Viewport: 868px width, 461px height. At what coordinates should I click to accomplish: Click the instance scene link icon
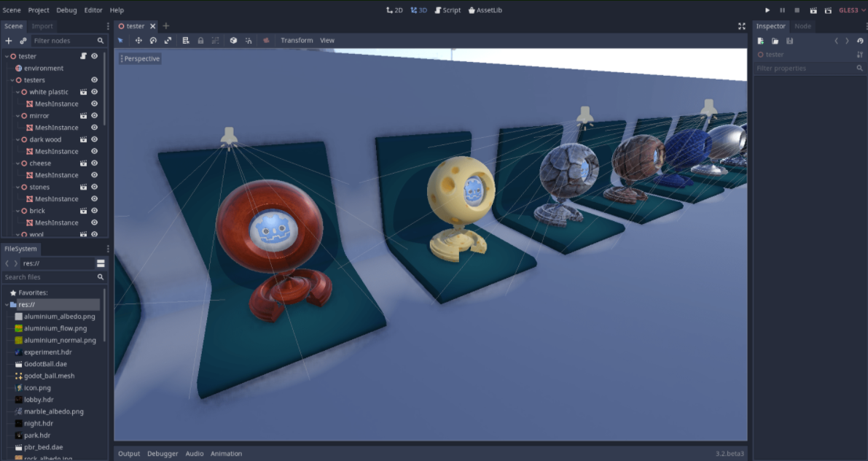pos(23,40)
